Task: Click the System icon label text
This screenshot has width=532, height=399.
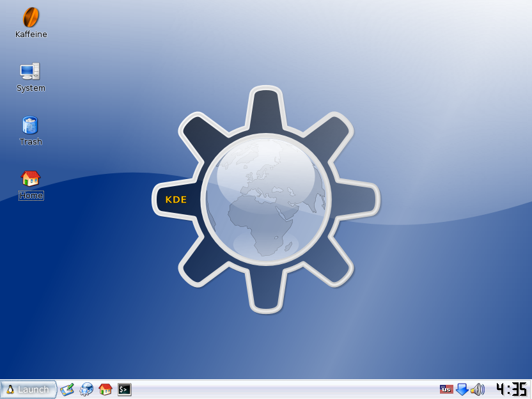Action: [x=31, y=88]
